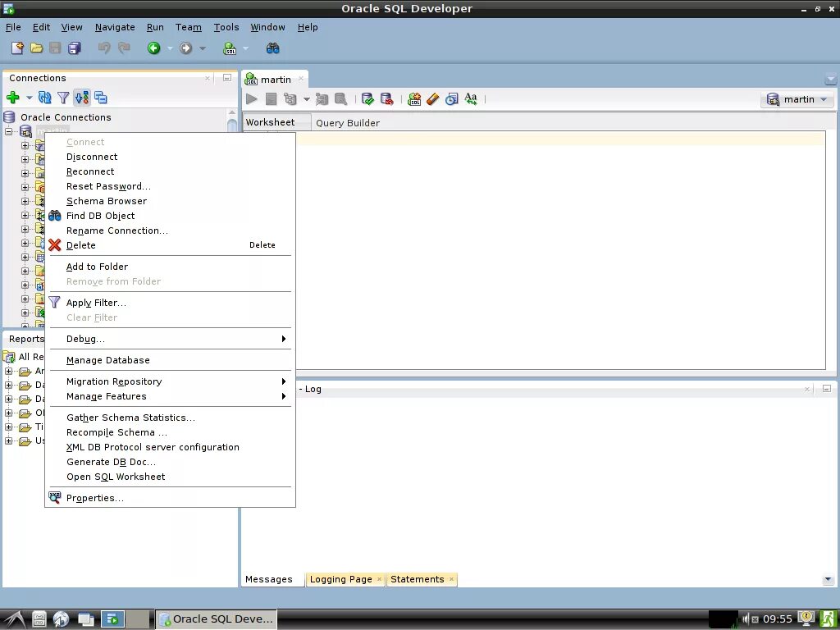Image resolution: width=840 pixels, height=630 pixels.
Task: Click the To Upper/Lower/InitCap Aa icon
Action: click(471, 99)
